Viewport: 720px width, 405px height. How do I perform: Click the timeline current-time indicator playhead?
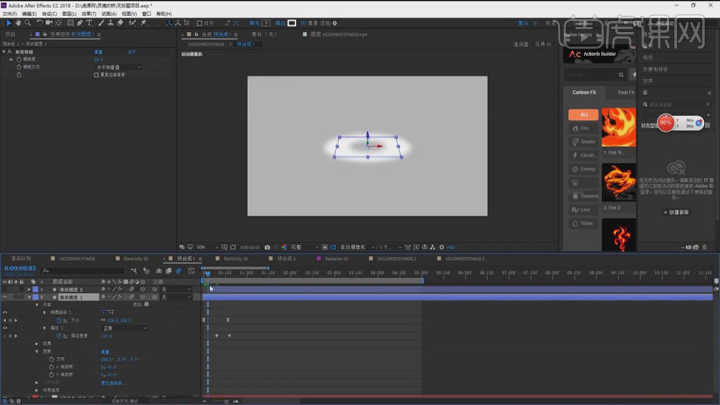click(207, 274)
